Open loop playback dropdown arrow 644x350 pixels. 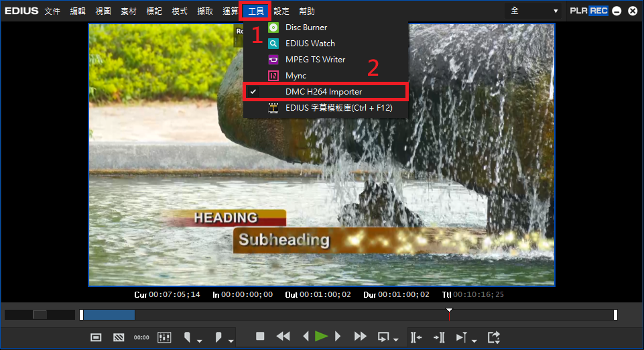click(x=396, y=340)
